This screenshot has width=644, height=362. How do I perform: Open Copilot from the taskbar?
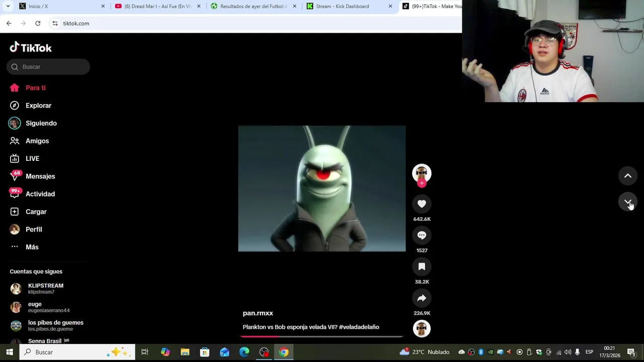tap(165, 352)
